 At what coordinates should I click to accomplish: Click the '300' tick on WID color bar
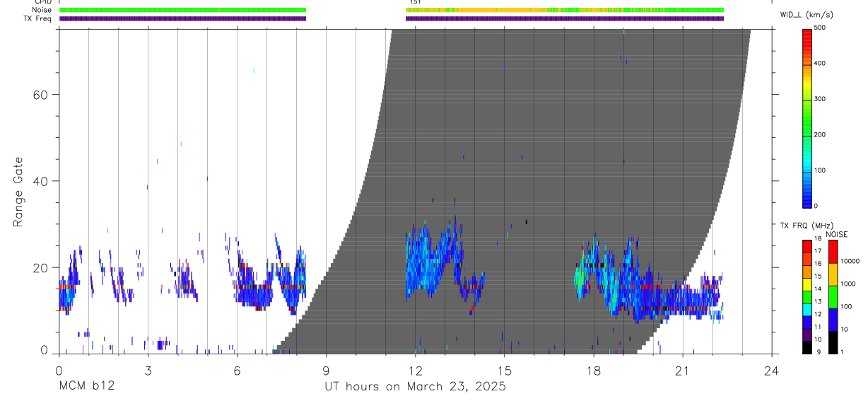820,99
